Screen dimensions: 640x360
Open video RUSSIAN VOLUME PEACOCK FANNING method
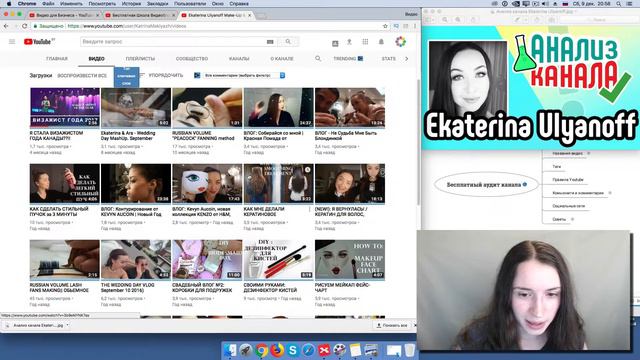[203, 136]
